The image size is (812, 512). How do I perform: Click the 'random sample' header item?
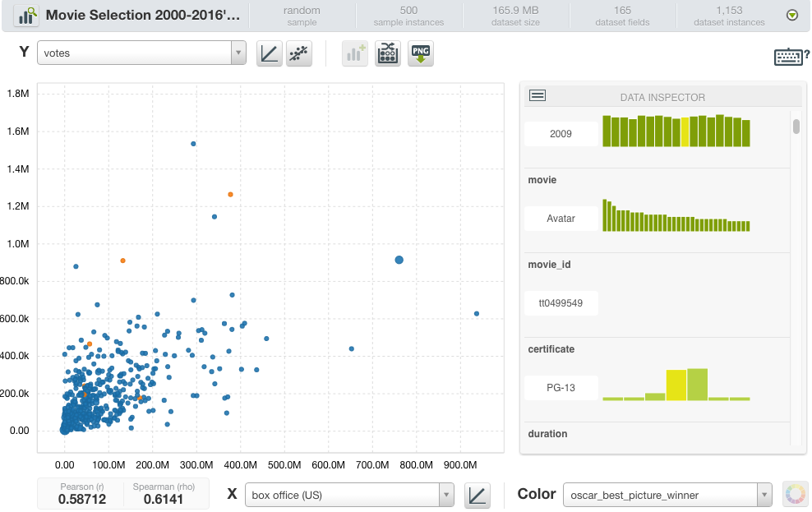(302, 16)
